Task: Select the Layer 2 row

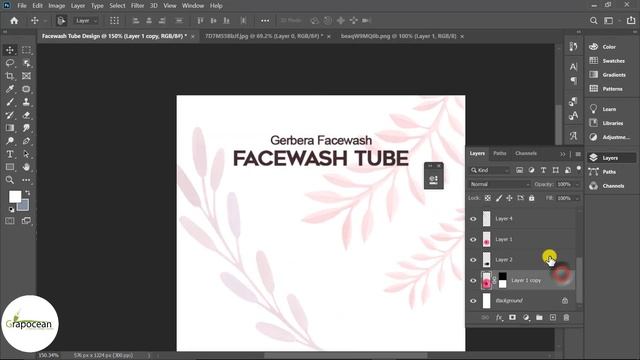Action: pos(521,260)
